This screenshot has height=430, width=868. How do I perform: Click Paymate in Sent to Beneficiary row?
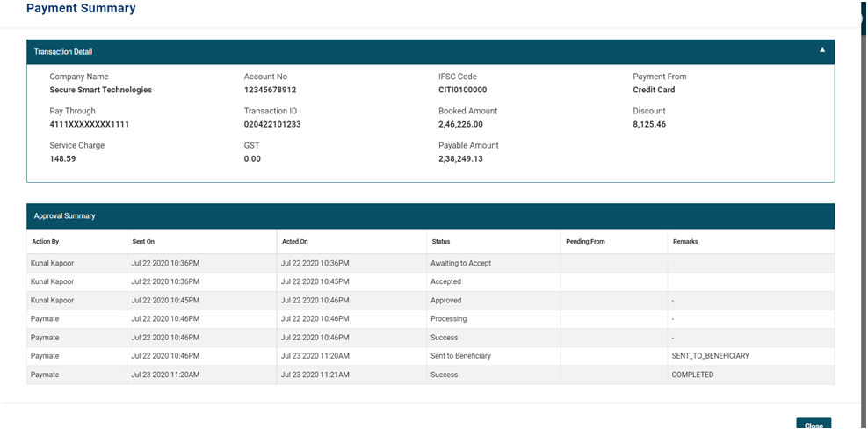coord(45,356)
